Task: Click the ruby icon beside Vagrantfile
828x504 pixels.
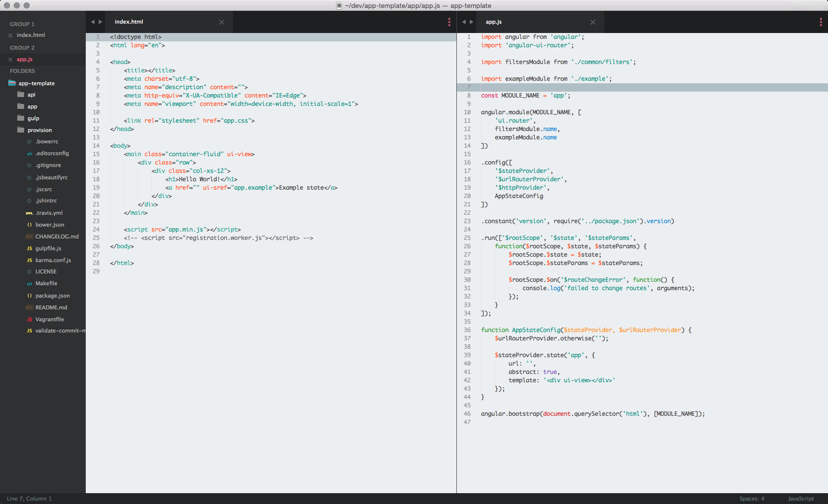Action: 29,319
